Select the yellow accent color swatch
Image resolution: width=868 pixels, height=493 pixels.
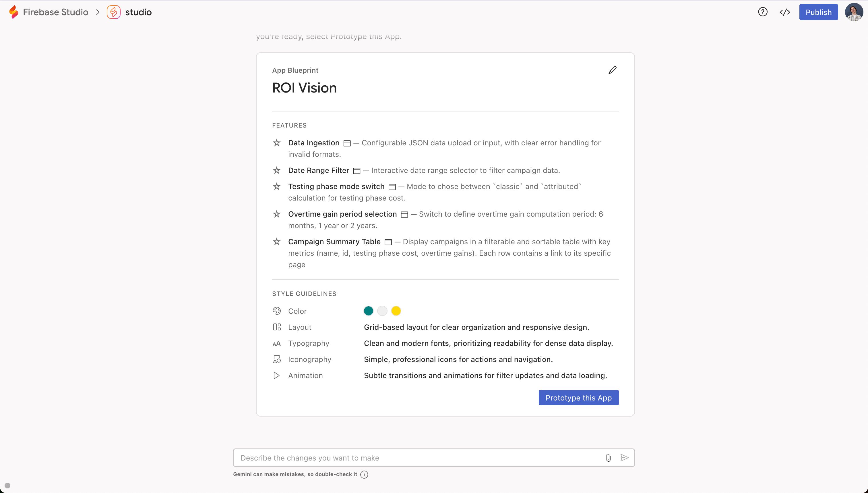(396, 311)
